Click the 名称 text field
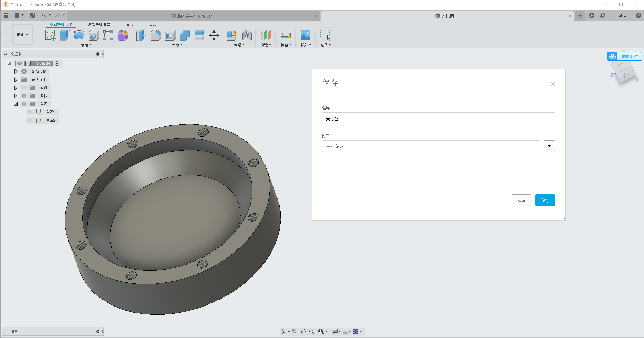Viewport: 644px width, 338px height. pos(438,119)
